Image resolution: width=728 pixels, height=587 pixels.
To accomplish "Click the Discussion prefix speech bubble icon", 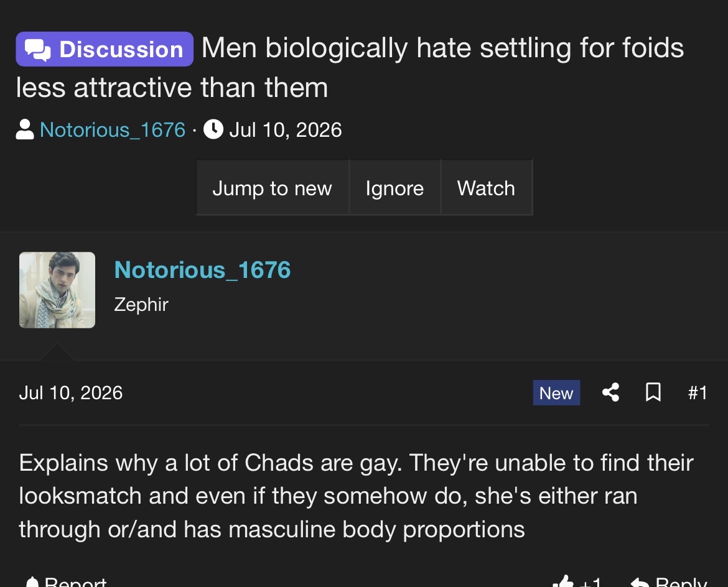I will pyautogui.click(x=37, y=50).
